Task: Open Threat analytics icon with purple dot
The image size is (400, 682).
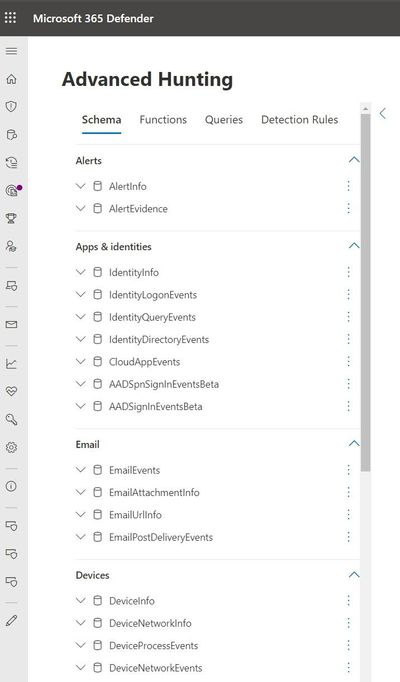Action: (x=12, y=190)
